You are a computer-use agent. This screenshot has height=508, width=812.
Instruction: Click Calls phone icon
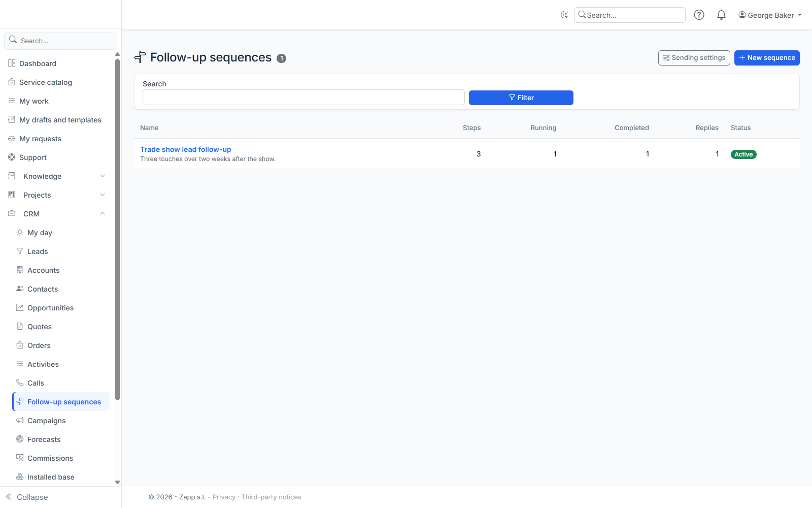click(x=20, y=383)
